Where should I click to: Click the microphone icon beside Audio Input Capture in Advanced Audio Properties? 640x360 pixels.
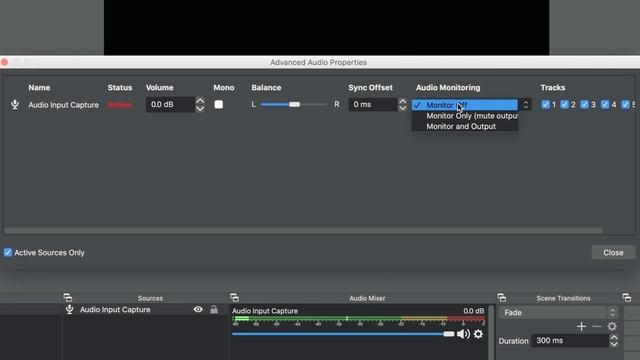point(15,104)
